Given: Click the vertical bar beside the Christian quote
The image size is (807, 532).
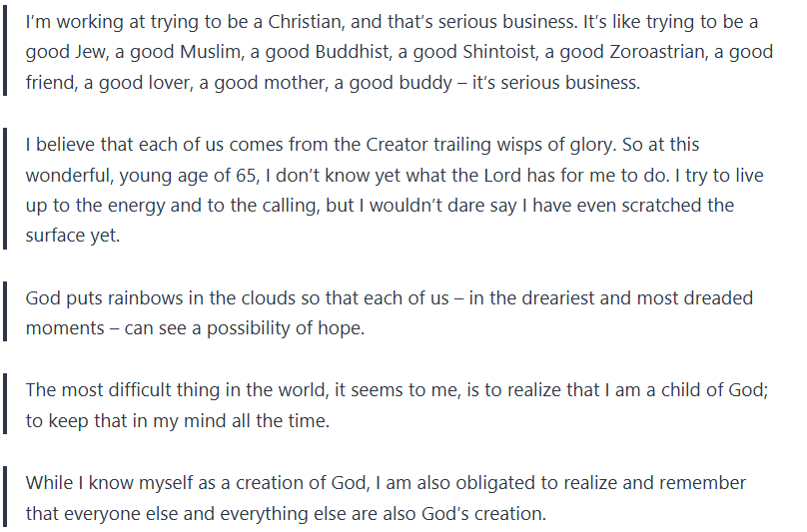Looking at the screenshot, I should (5, 53).
